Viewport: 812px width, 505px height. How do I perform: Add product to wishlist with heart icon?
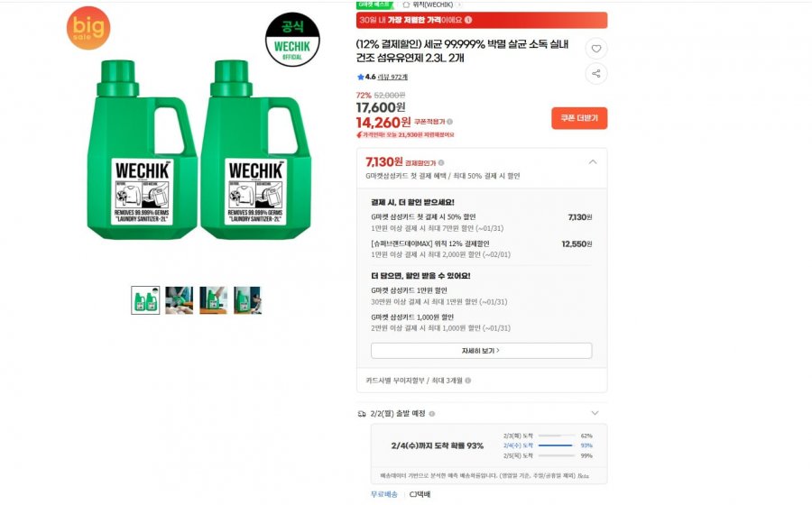[595, 49]
